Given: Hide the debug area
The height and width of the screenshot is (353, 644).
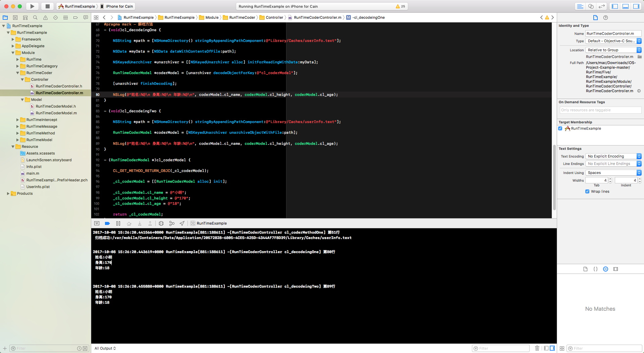Looking at the screenshot, I should point(97,223).
